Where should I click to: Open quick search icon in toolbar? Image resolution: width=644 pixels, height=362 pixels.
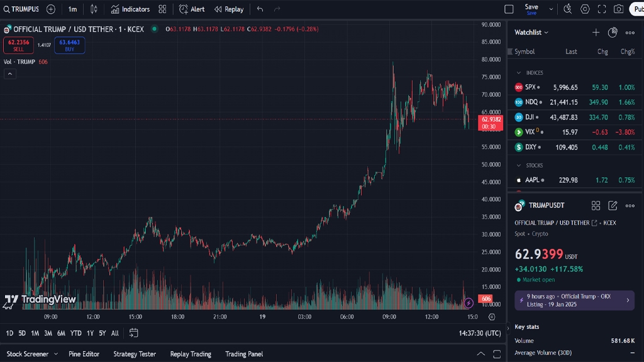point(568,9)
